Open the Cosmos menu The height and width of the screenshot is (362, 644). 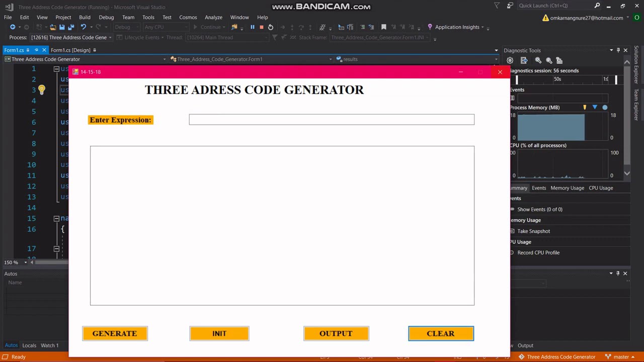(188, 17)
